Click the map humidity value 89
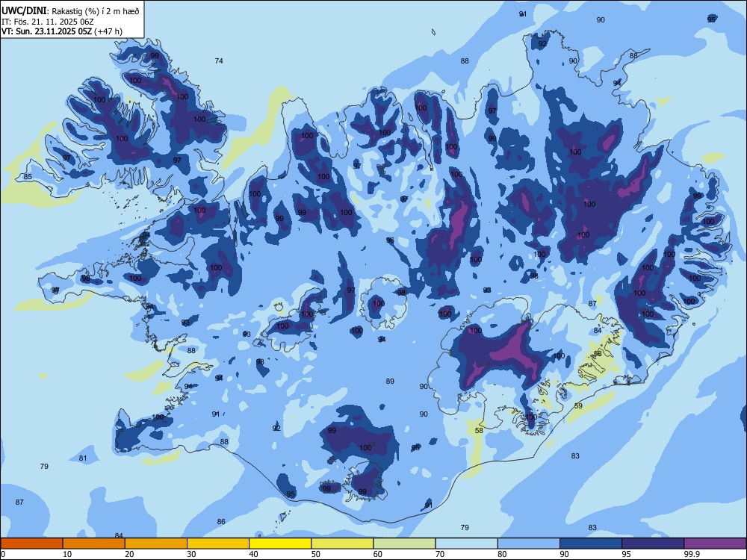Image resolution: width=747 pixels, height=560 pixels. coord(390,381)
